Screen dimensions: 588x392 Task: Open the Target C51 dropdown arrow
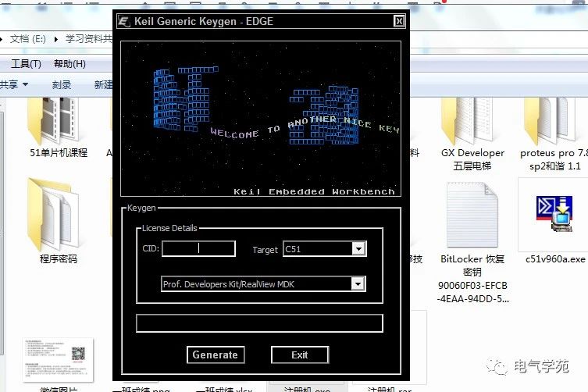click(359, 248)
